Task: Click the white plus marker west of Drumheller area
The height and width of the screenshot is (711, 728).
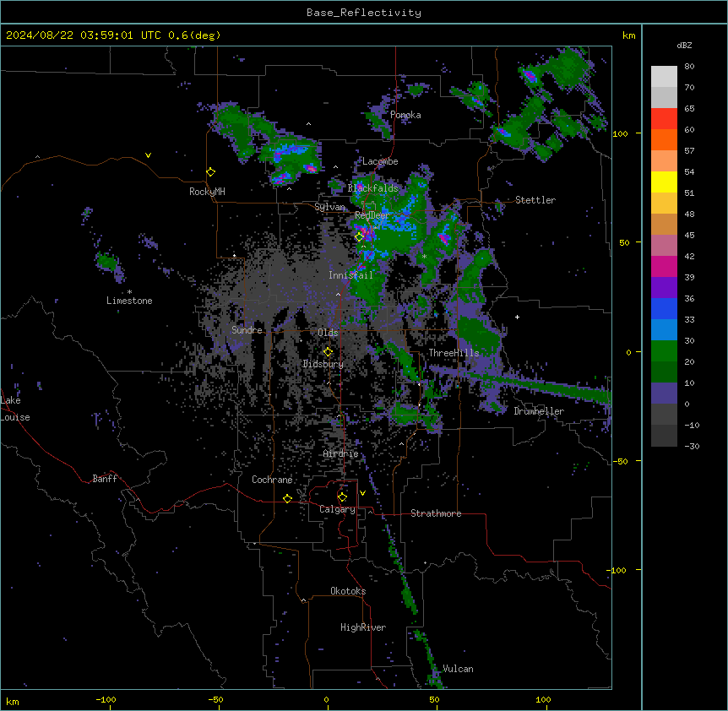Action: (517, 317)
